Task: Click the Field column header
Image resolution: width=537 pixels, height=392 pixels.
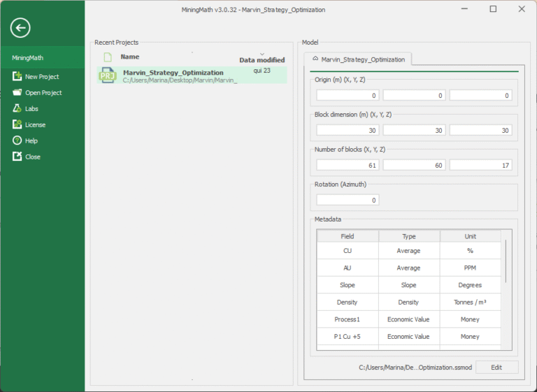Action: click(x=348, y=236)
